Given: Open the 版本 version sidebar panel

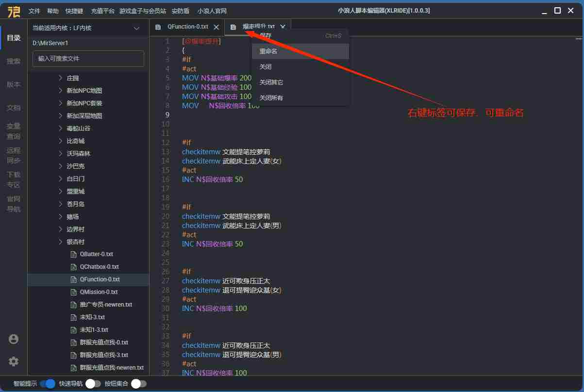Looking at the screenshot, I should (x=14, y=84).
